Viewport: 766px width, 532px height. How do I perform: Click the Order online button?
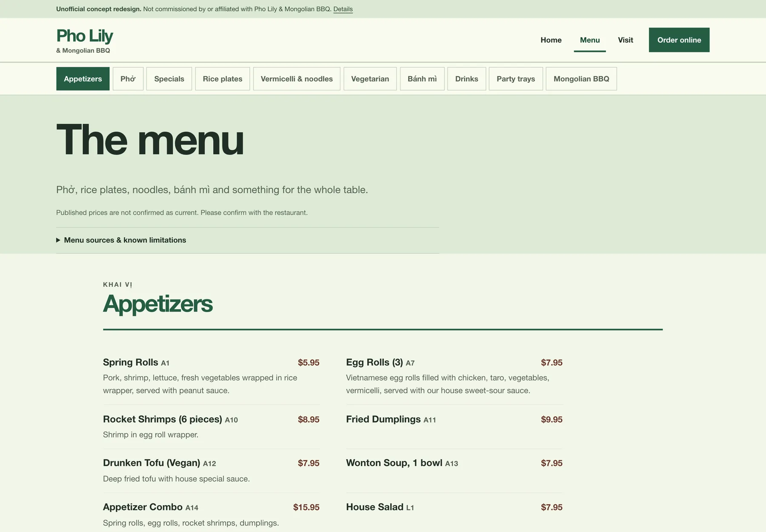coord(679,40)
